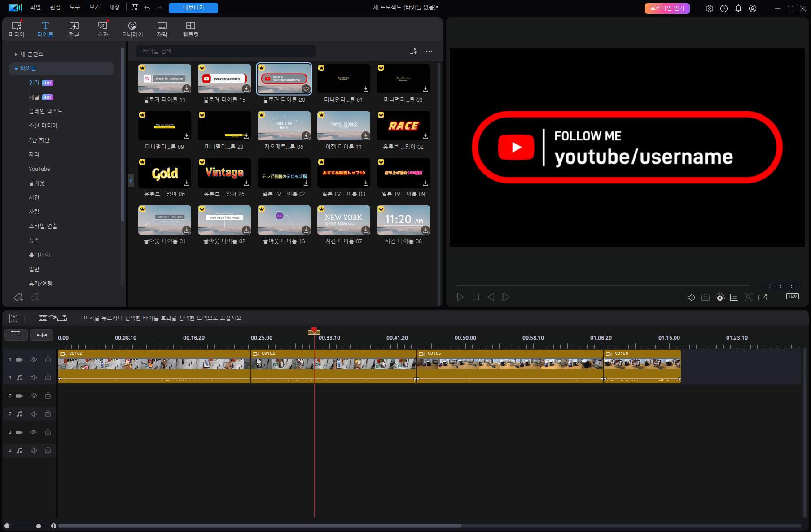
Task: Open the preview display options dropdown
Action: pyautogui.click(x=734, y=297)
